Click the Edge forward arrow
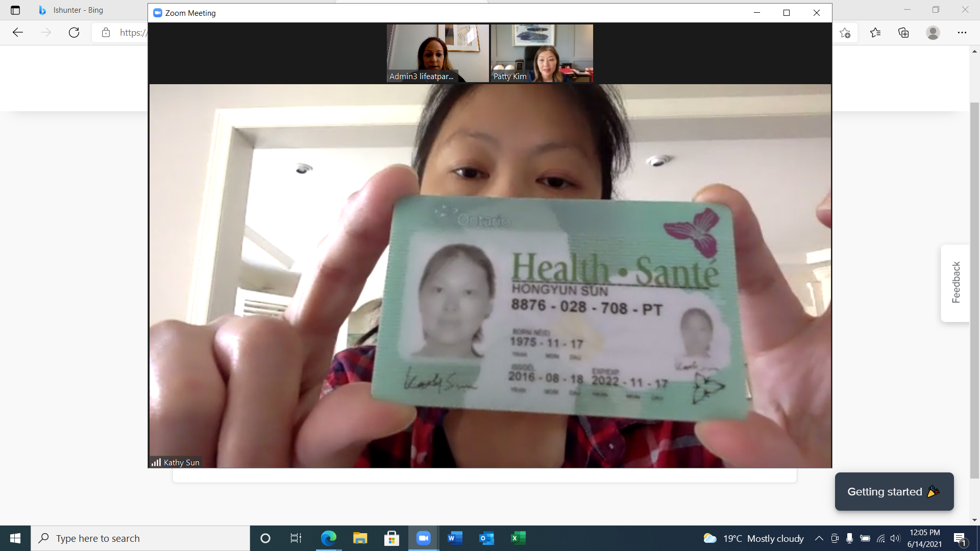This screenshot has width=980, height=551. pos(46,33)
